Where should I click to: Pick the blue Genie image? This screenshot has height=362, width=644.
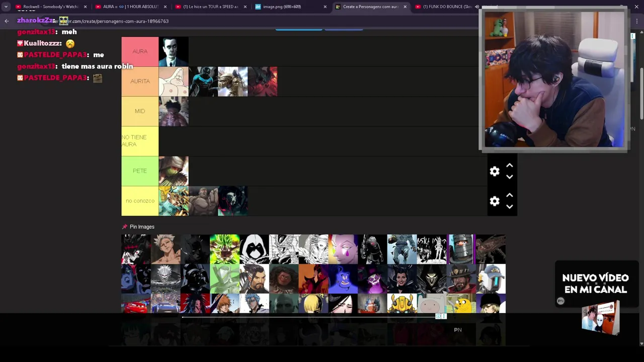[343, 279]
